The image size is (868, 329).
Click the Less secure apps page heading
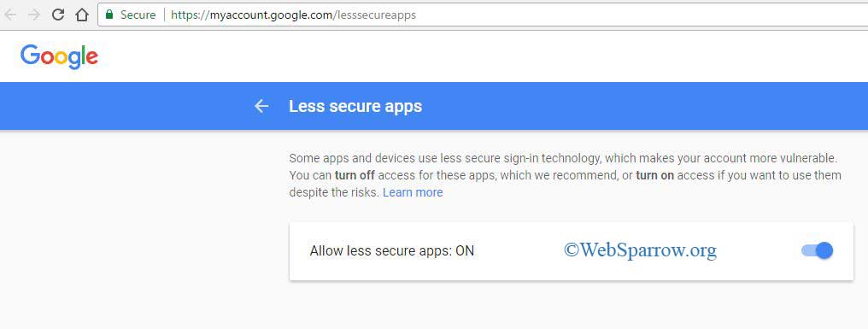coord(355,106)
